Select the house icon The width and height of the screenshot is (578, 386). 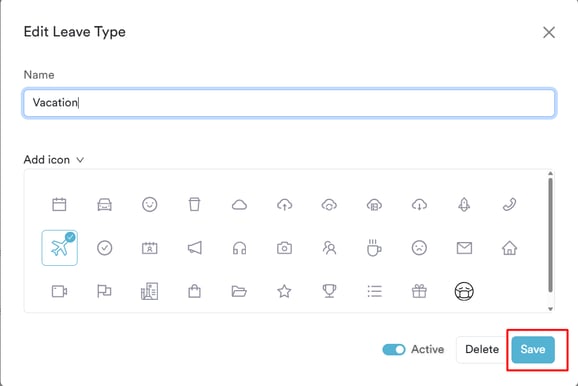pyautogui.click(x=509, y=248)
